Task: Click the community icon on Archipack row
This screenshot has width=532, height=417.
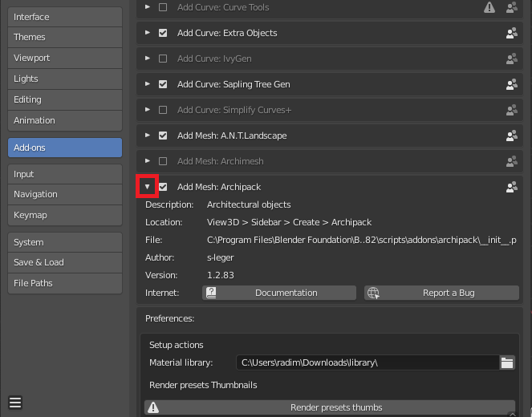Action: pyautogui.click(x=511, y=187)
